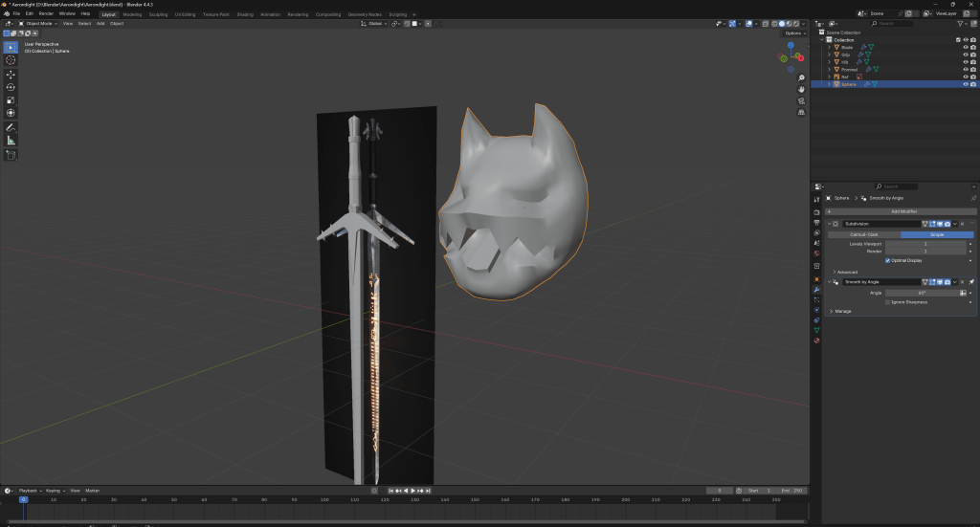Click the Add Modifier button
The image size is (980, 527).
(x=903, y=210)
